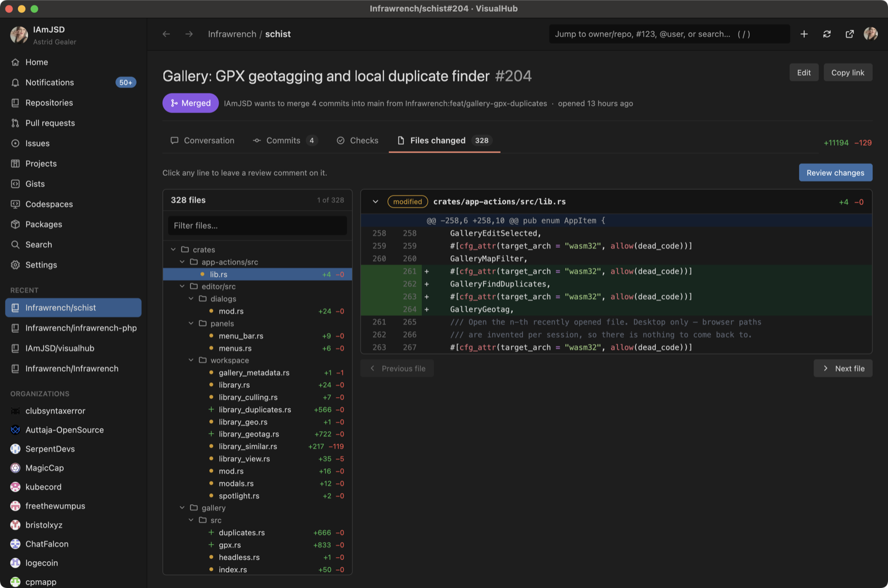The height and width of the screenshot is (588, 888).
Task: Select gpx.rs in file tree
Action: click(258, 545)
